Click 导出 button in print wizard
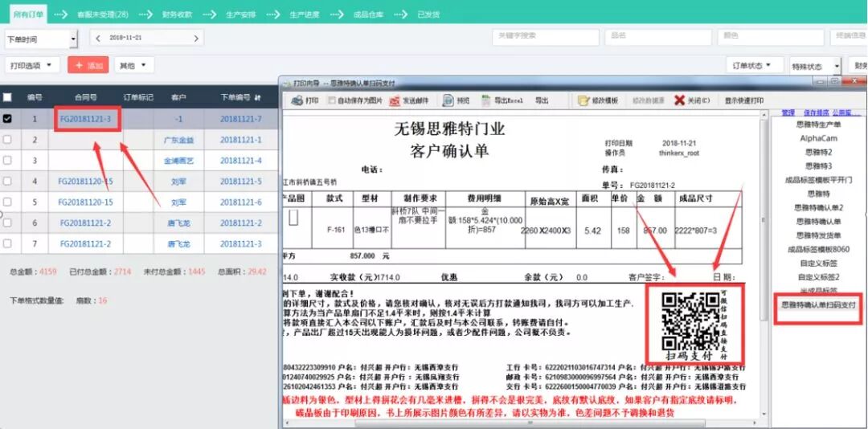Viewport: 868px width, 429px height. 542,100
